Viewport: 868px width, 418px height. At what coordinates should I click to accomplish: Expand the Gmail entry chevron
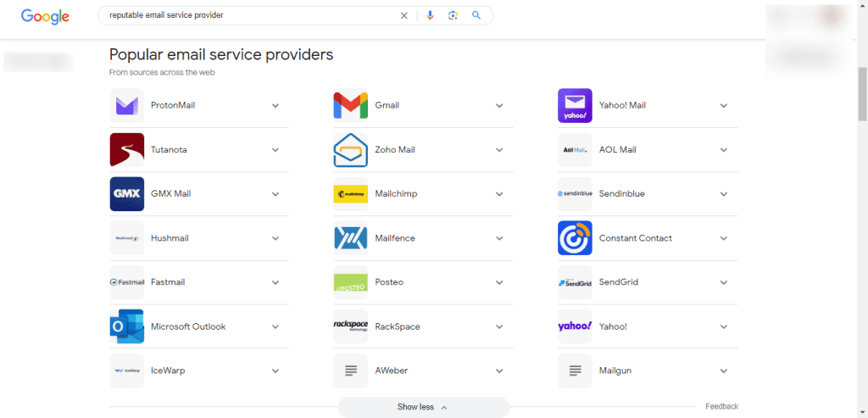pos(499,106)
